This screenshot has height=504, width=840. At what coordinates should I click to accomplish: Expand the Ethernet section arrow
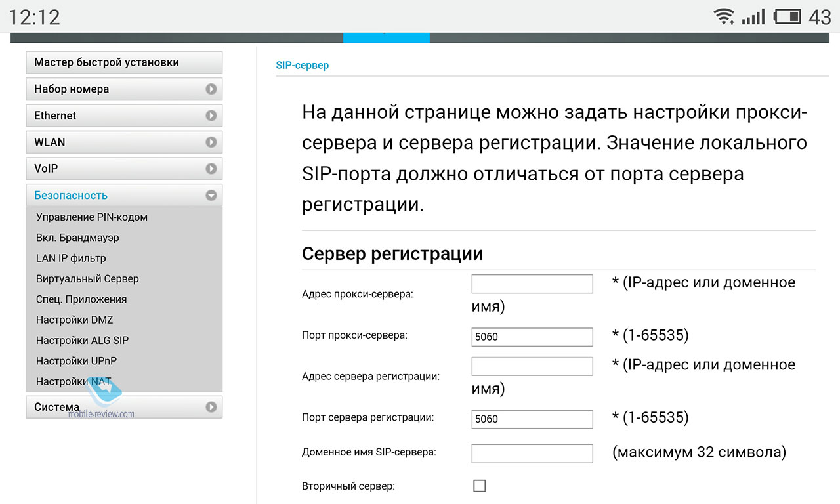click(211, 115)
